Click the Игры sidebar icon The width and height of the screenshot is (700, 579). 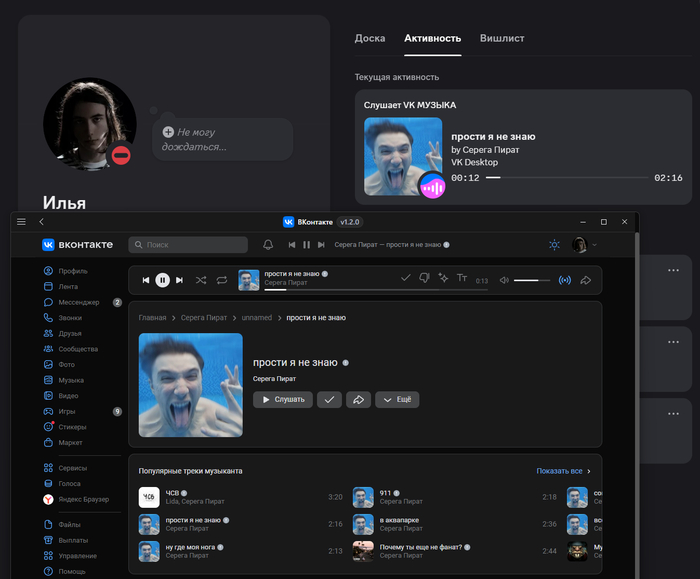pos(48,411)
